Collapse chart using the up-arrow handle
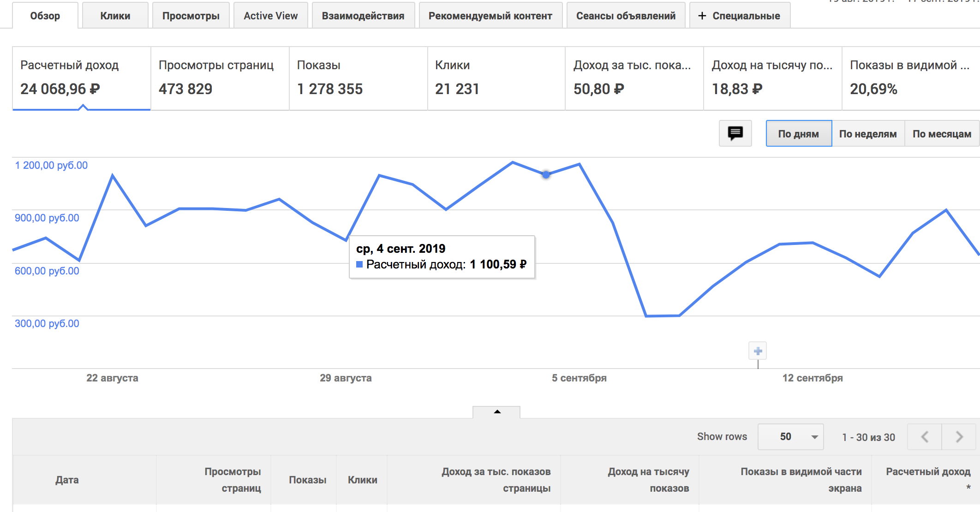The height and width of the screenshot is (512, 980). [497, 412]
